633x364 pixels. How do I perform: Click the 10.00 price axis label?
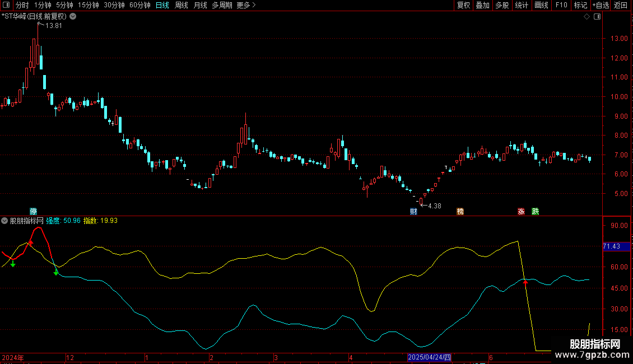pos(619,97)
